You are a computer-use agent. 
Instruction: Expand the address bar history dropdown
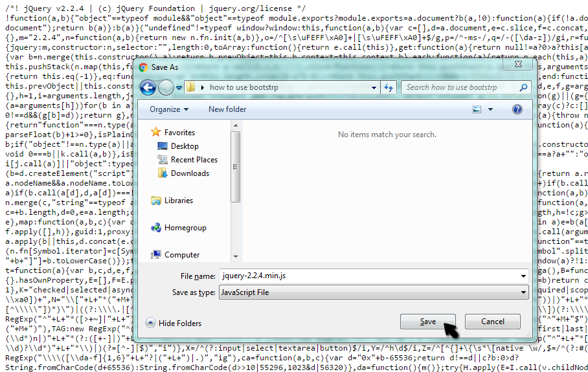[x=374, y=87]
